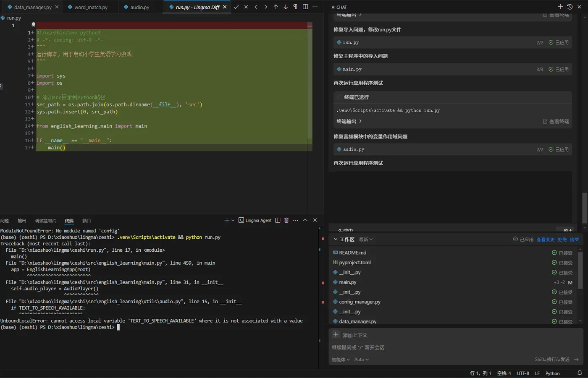Switch to the word_match.py tab
This screenshot has width=588, height=378.
91,7
